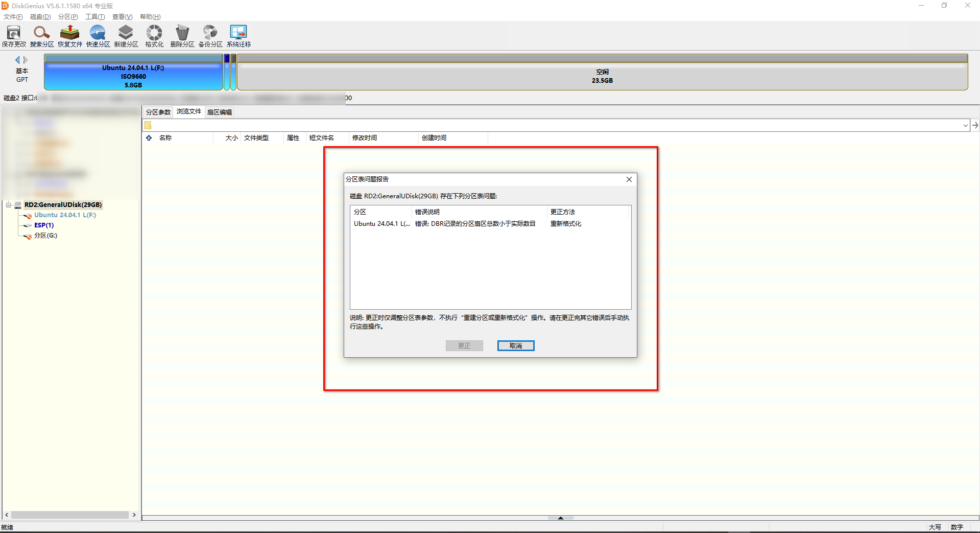Screen dimensions: 980x533
Task: Click the 分区 column header in dialog
Action: (x=381, y=212)
